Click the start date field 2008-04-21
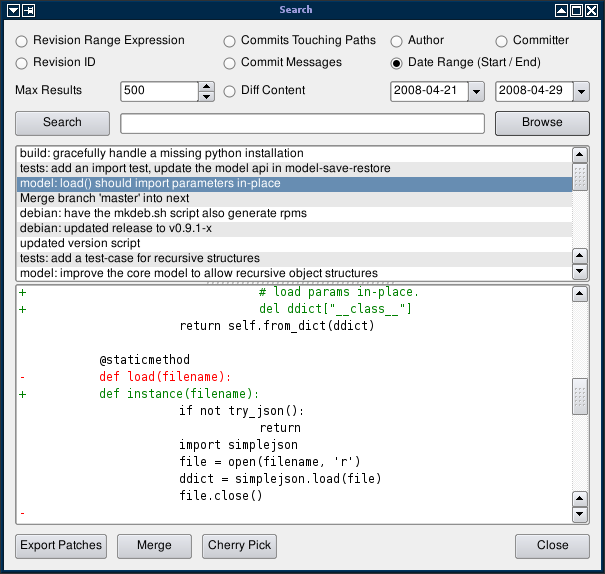605x574 pixels. pyautogui.click(x=429, y=91)
